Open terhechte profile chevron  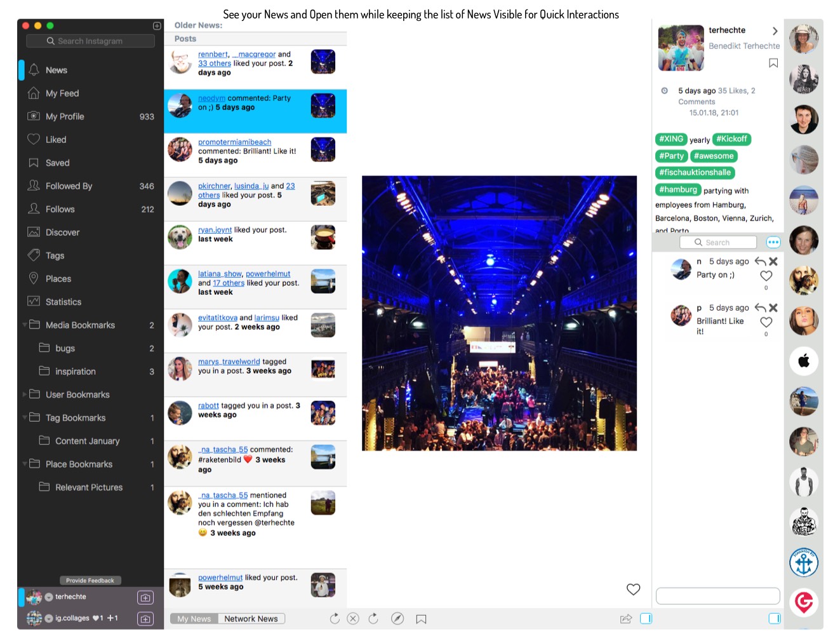(775, 31)
